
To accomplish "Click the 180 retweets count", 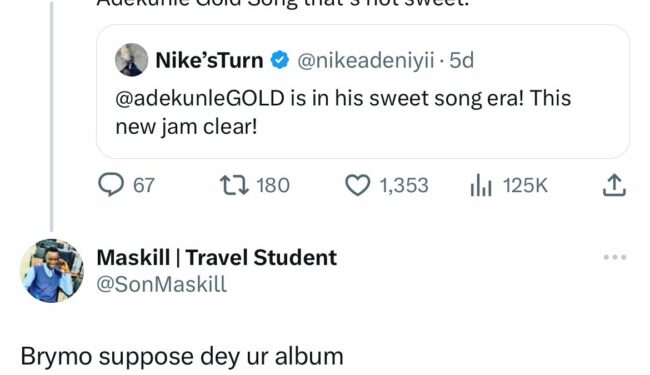I will [273, 185].
